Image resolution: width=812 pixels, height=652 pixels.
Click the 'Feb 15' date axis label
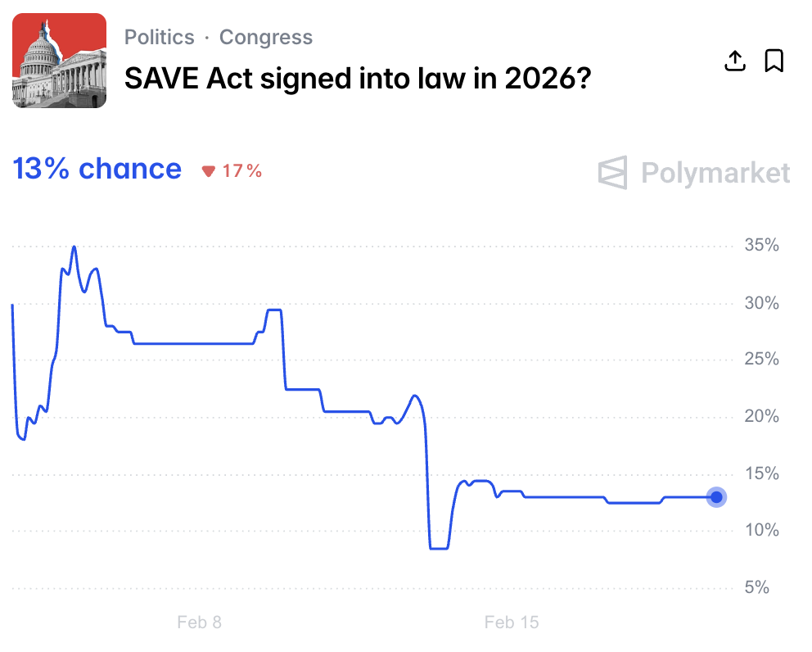[x=512, y=623]
